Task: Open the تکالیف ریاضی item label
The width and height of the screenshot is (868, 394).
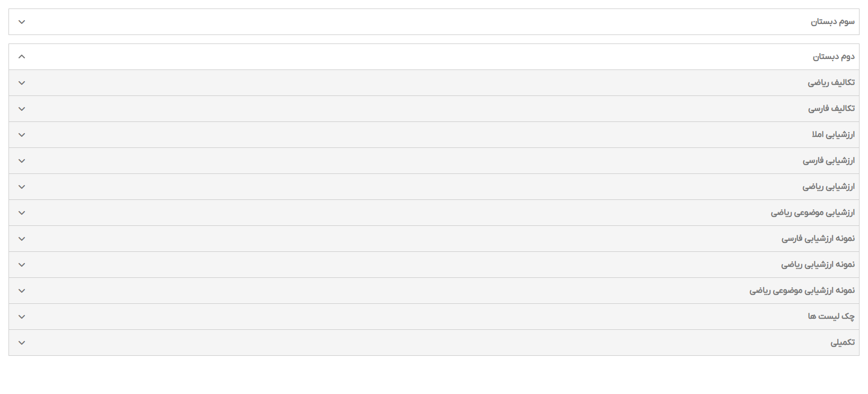Action: (x=831, y=83)
